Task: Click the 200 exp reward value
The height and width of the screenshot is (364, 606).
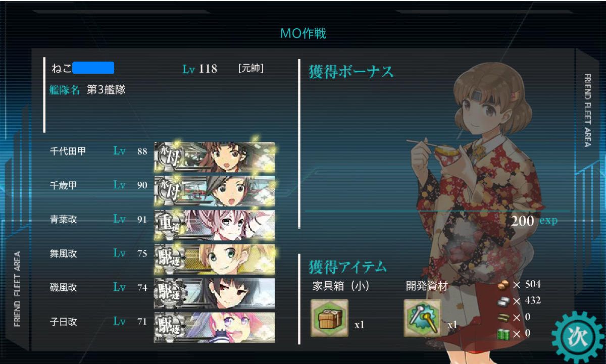Action: click(534, 221)
